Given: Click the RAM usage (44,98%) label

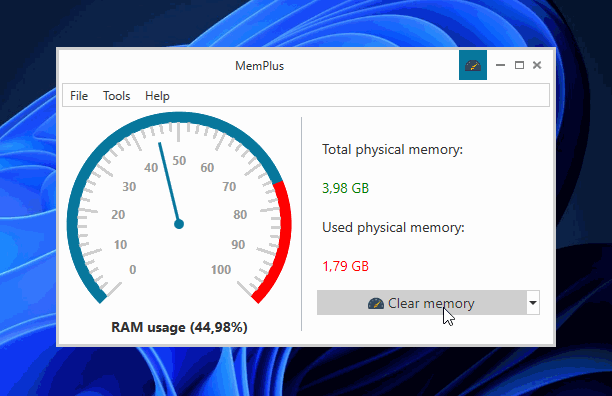Looking at the screenshot, I should (179, 327).
